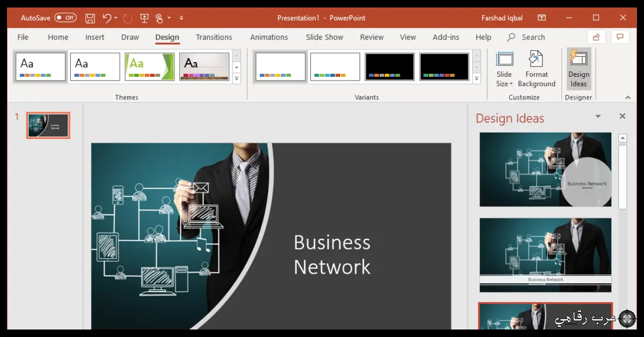Collapse the ribbon with chevron
644x337 pixels.
628,97
